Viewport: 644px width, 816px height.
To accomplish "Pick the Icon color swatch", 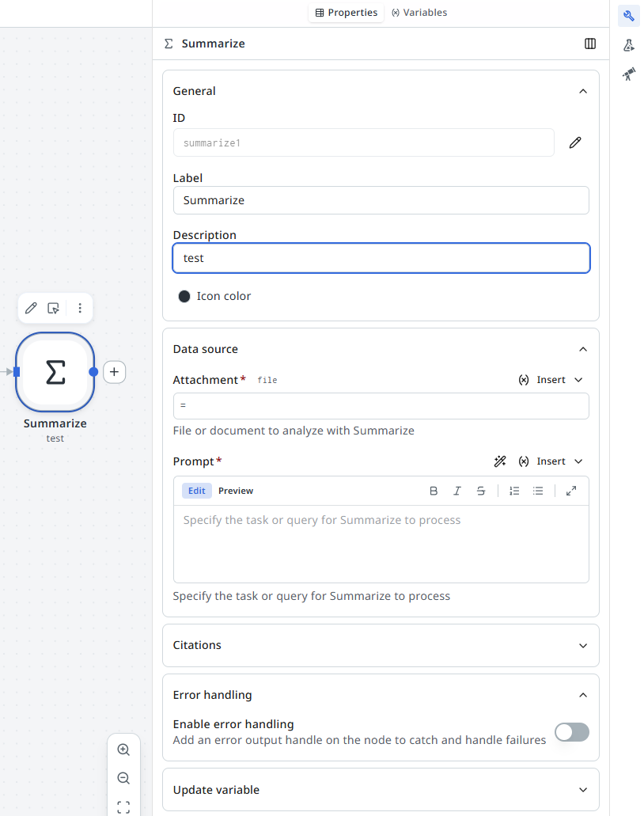I will (184, 296).
